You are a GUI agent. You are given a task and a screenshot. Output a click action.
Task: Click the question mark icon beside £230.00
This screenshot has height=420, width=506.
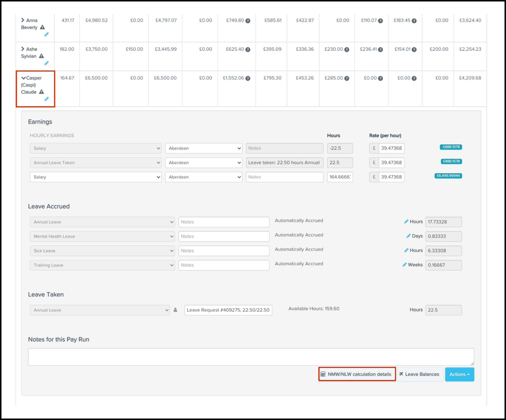pos(346,50)
